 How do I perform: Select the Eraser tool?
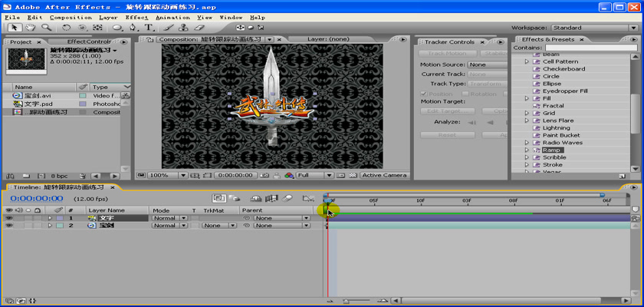pos(199,28)
